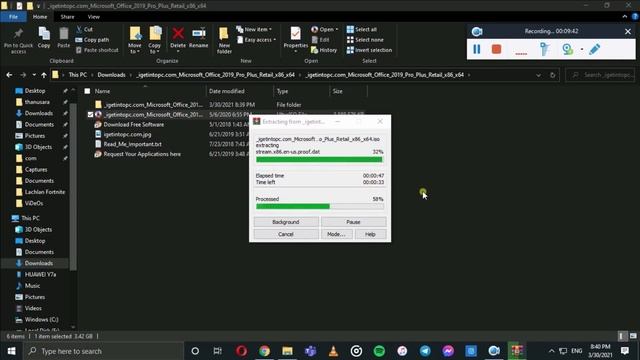This screenshot has width=640, height=360.
Task: Switch to the Home ribbon tab
Action: pos(40,17)
